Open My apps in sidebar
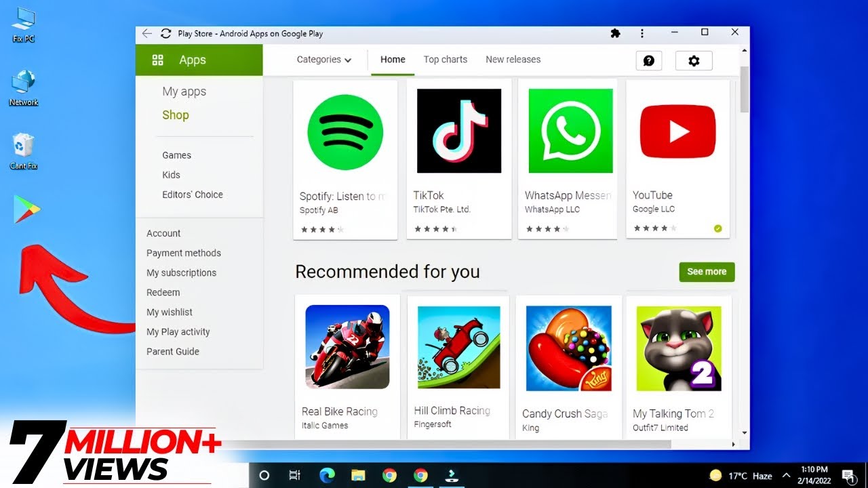The height and width of the screenshot is (488, 868). [x=184, y=91]
